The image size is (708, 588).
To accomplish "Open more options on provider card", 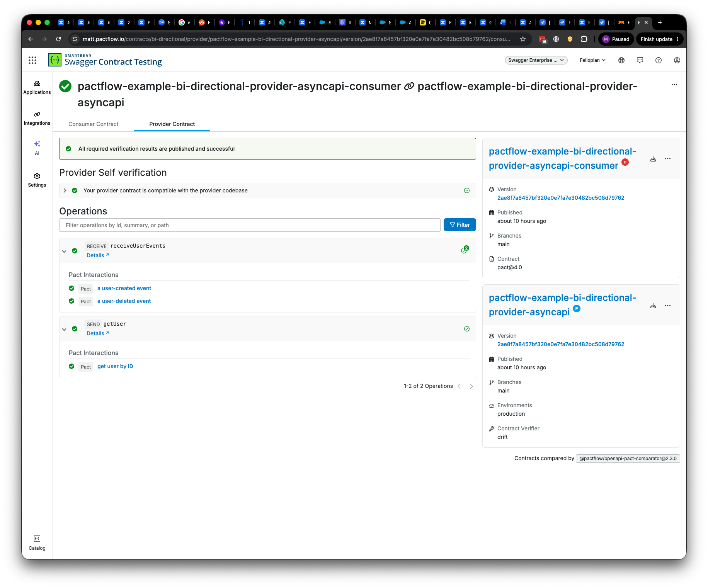I will 668,306.
